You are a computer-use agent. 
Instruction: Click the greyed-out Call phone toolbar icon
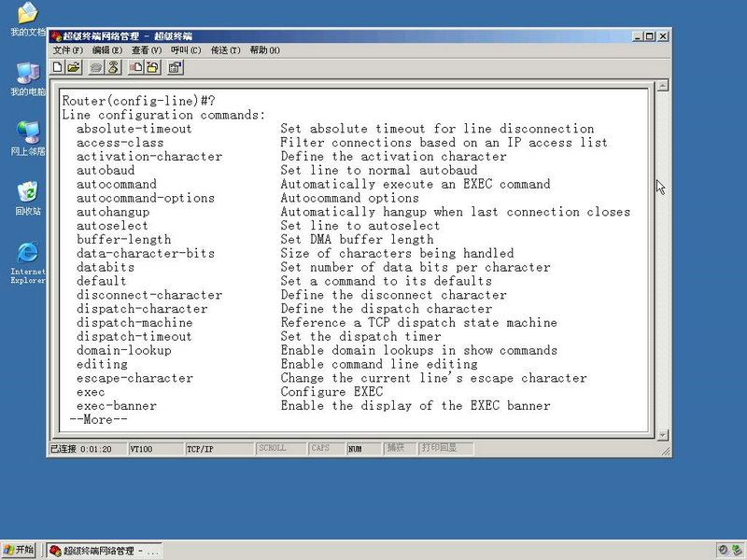point(96,67)
